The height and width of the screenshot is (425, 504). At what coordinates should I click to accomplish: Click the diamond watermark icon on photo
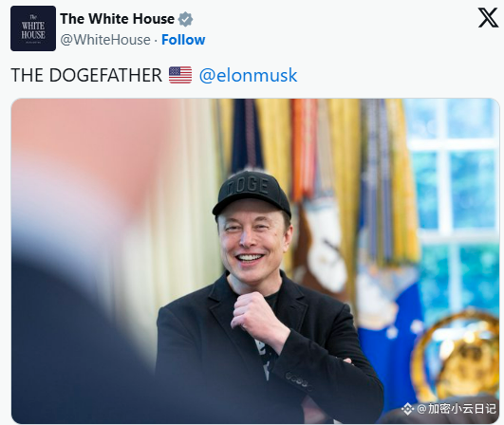(407, 409)
